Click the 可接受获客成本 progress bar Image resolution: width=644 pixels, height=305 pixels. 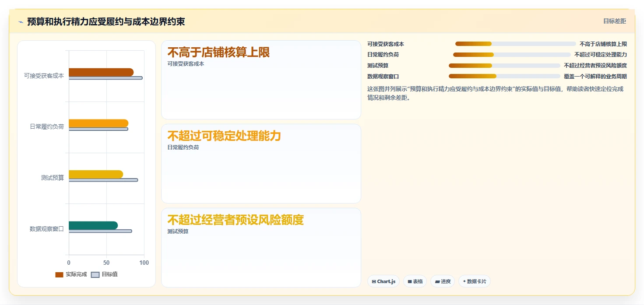(516, 44)
